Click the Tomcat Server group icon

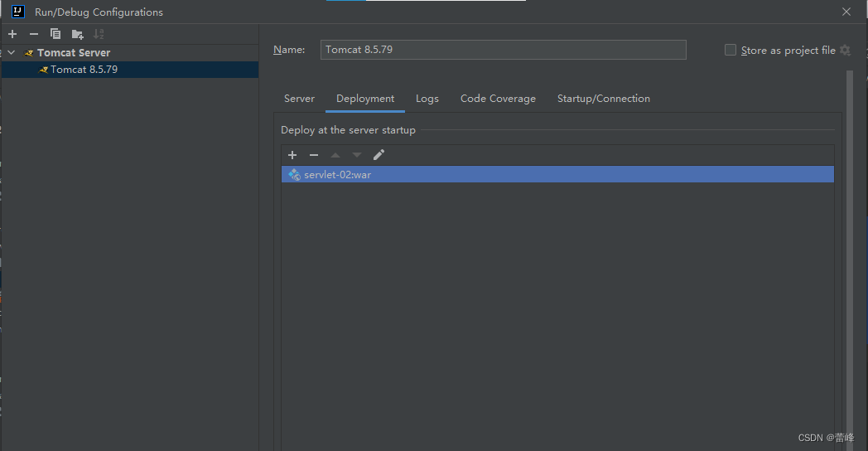[29, 53]
